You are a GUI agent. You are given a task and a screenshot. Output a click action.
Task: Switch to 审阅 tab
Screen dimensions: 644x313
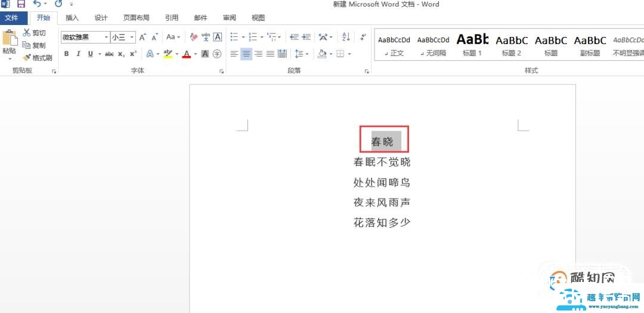click(x=229, y=18)
